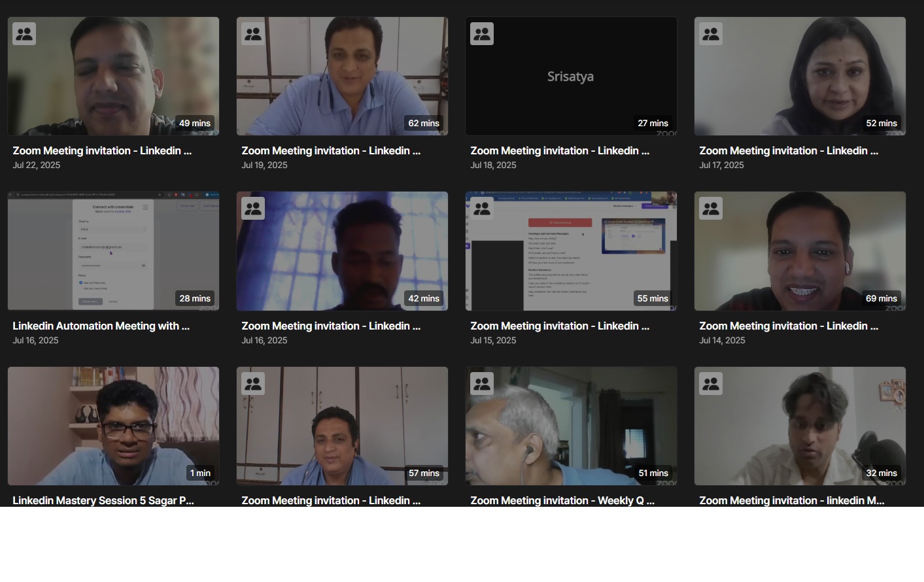Image resolution: width=924 pixels, height=582 pixels.
Task: Click the Srisatya name on the black thumbnail
Action: [x=570, y=77]
